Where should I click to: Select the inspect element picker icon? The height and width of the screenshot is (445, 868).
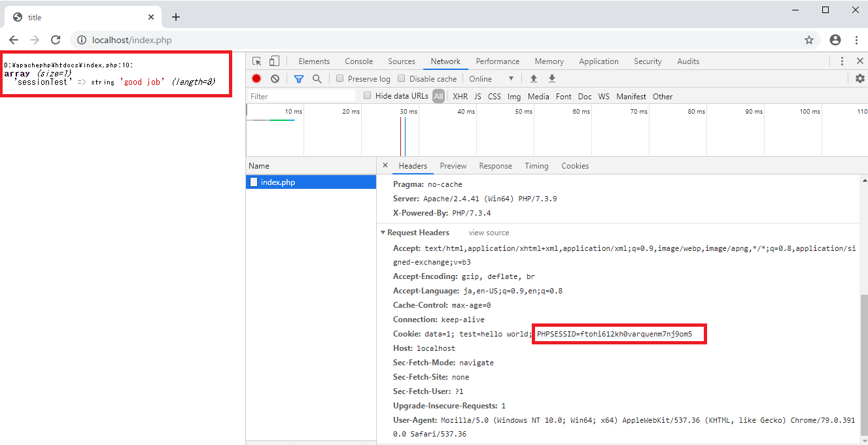pos(257,61)
